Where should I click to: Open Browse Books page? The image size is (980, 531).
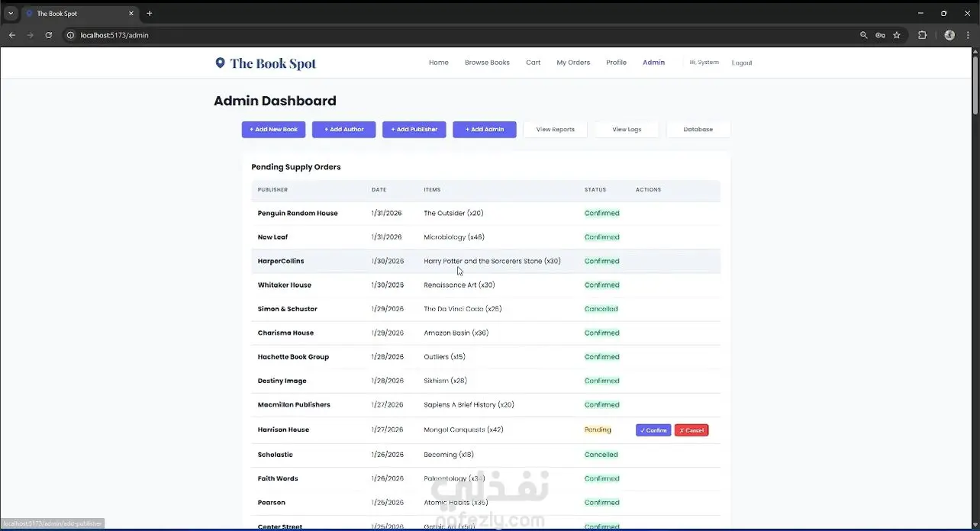pyautogui.click(x=487, y=63)
